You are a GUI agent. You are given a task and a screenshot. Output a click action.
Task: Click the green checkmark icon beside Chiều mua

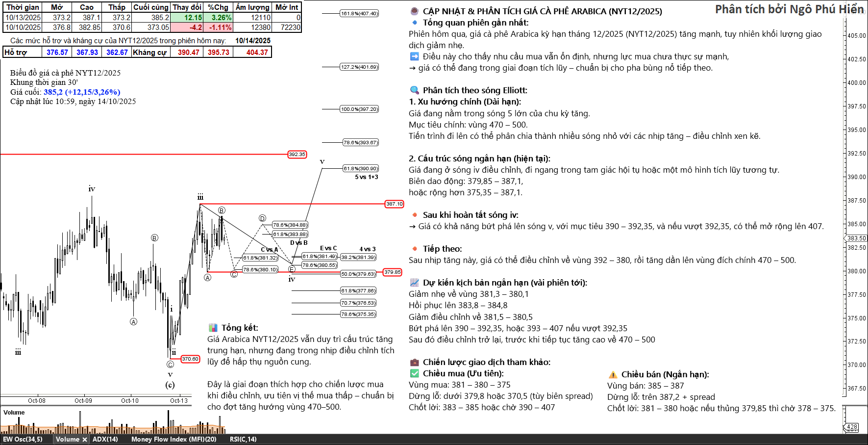pos(415,373)
